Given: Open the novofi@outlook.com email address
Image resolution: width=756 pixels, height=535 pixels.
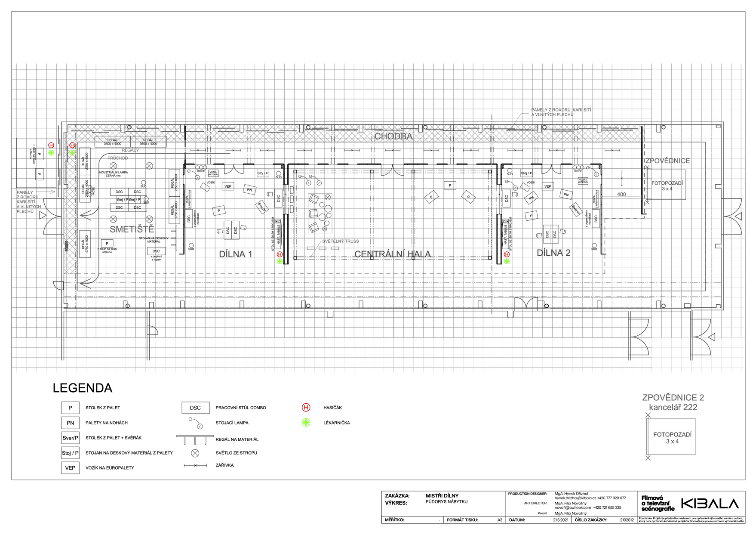Looking at the screenshot, I should click(572, 507).
